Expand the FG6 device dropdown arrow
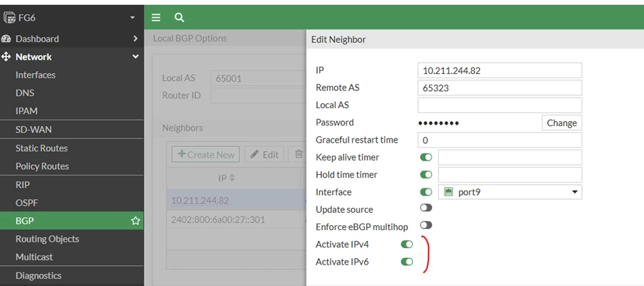Image resolution: width=644 pixels, height=286 pixels. tap(132, 18)
